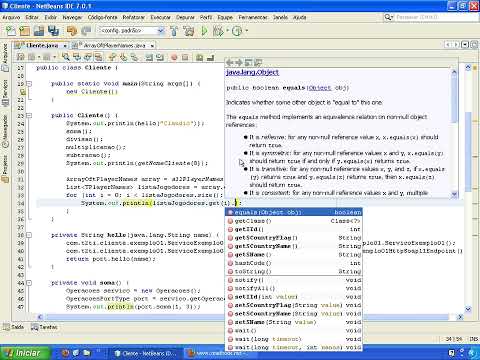Select getIId() in the completion list
Screen dimensions: 480x360
tap(294, 229)
